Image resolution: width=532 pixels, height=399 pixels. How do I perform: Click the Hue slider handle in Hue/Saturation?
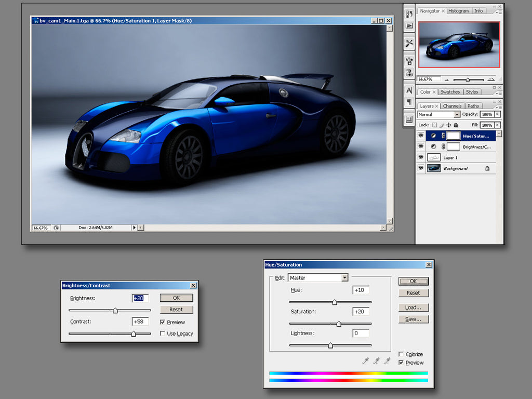[x=335, y=302]
